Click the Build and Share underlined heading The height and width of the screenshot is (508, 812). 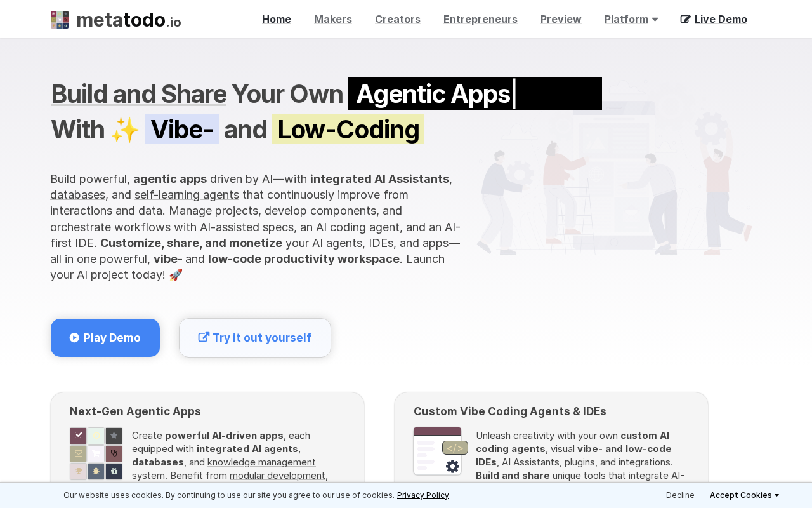[138, 94]
